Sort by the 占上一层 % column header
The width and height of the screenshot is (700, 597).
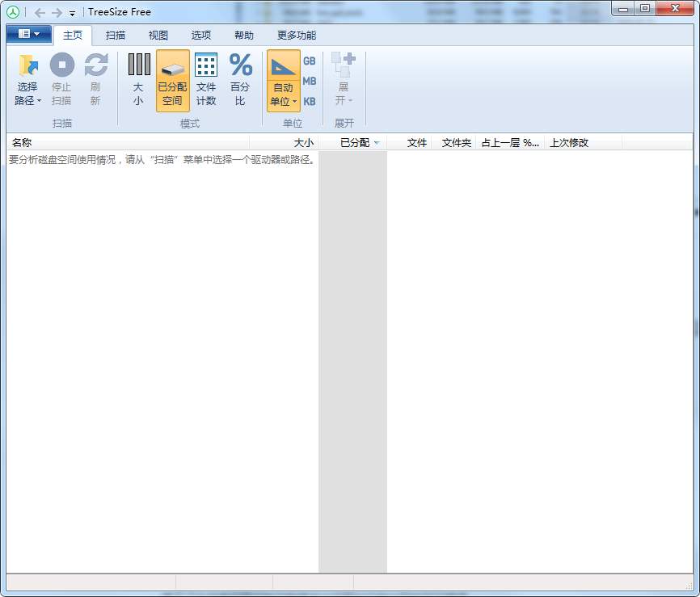pos(510,143)
